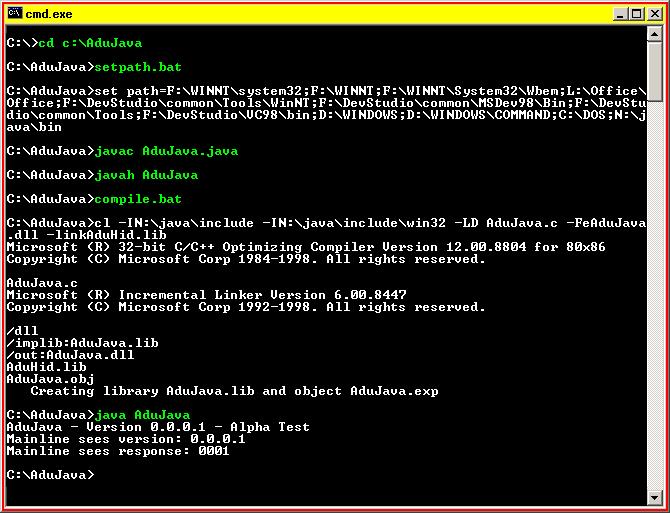
Task: Click the 'java AduJava' command text
Action: coord(142,415)
